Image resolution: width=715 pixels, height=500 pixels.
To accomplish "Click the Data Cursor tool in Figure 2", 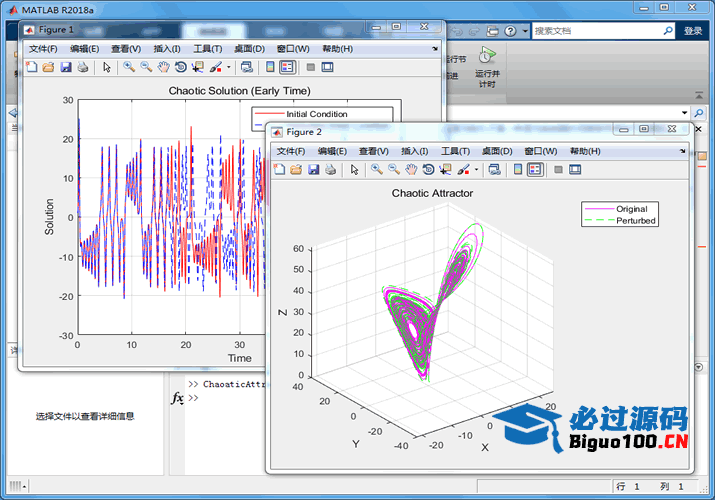I will pyautogui.click(x=445, y=170).
